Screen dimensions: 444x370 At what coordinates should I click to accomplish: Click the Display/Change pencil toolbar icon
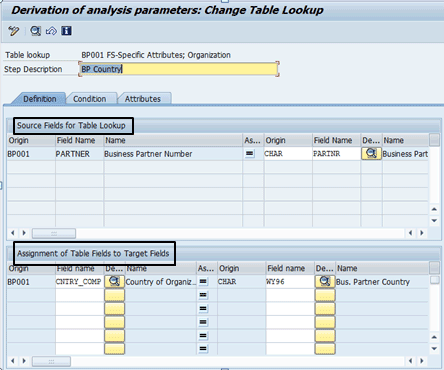[14, 31]
